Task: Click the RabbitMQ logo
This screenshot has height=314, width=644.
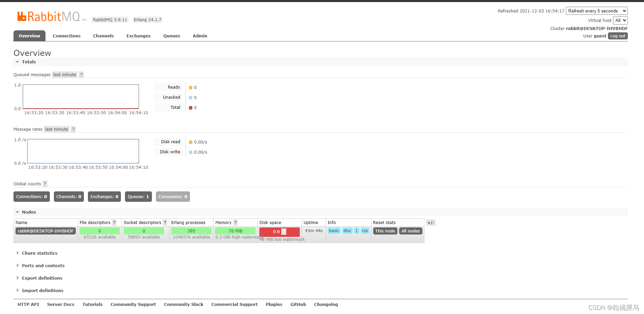Action: pyautogui.click(x=52, y=16)
